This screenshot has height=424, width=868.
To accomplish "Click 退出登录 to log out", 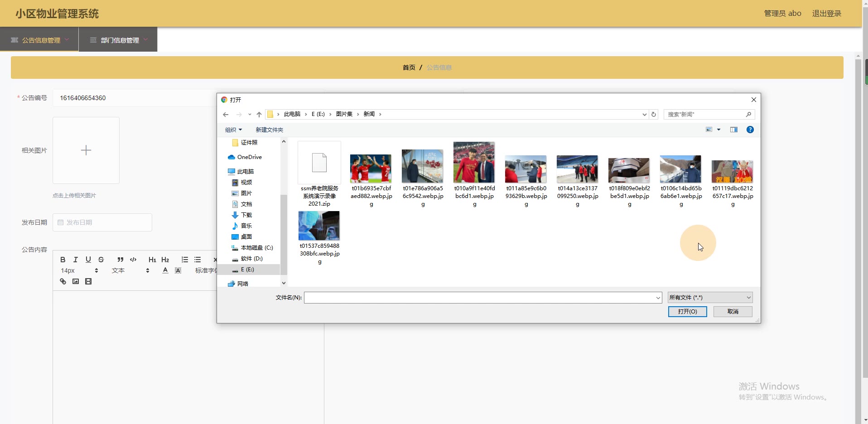I will 826,14.
